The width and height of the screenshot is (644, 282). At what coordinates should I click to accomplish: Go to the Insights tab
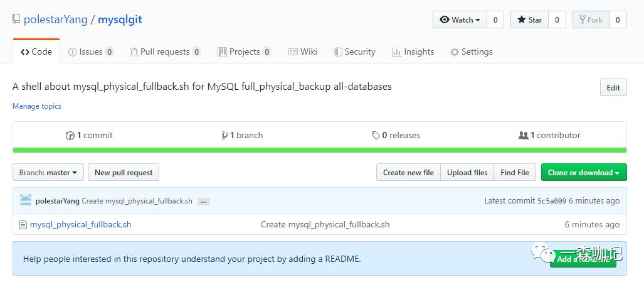coord(413,52)
